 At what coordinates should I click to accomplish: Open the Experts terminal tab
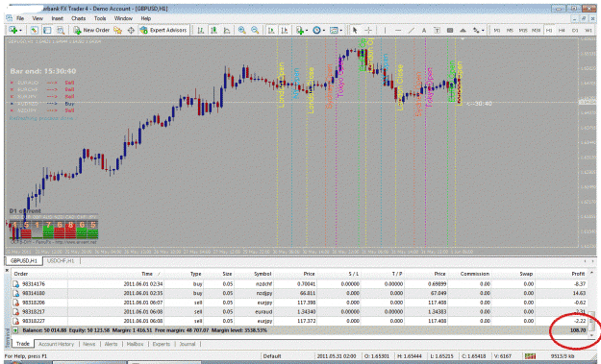(161, 344)
